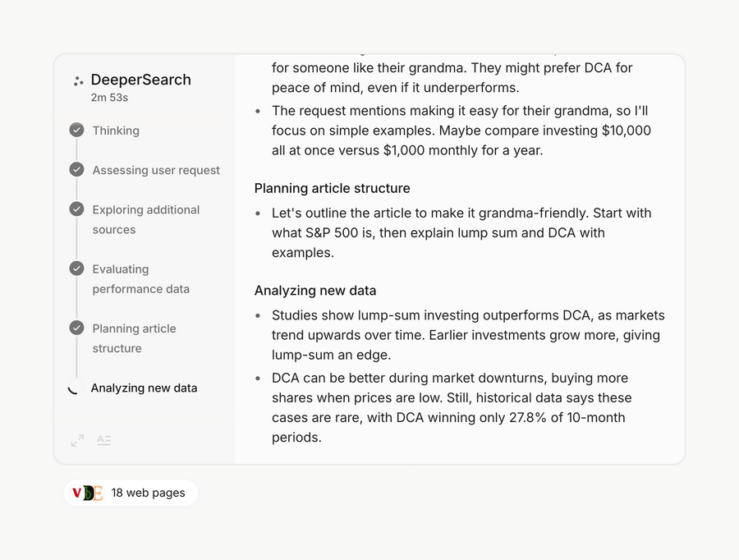Viewport: 739px width, 560px height.
Task: Select the expand-to-fullscreen arrows icon
Action: (76, 440)
